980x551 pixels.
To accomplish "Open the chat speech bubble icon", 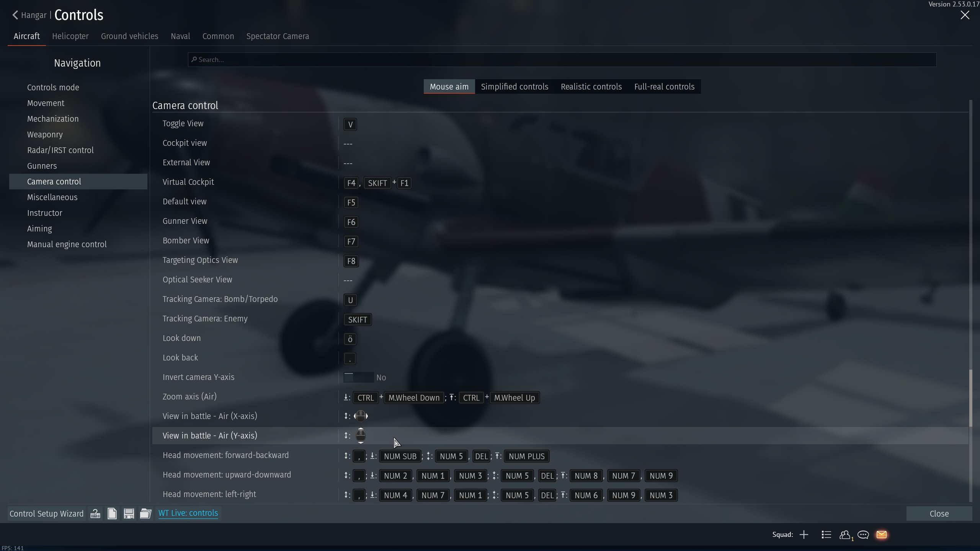I will [863, 535].
